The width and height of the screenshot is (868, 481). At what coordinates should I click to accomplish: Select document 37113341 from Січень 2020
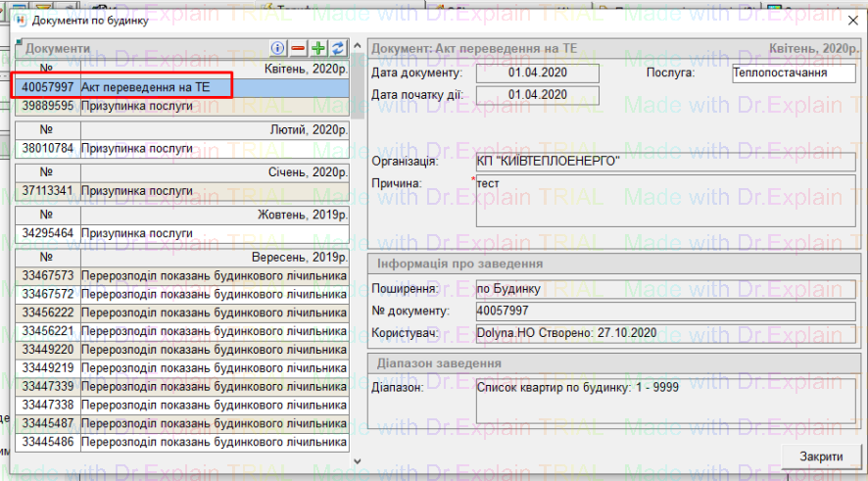pyautogui.click(x=145, y=191)
